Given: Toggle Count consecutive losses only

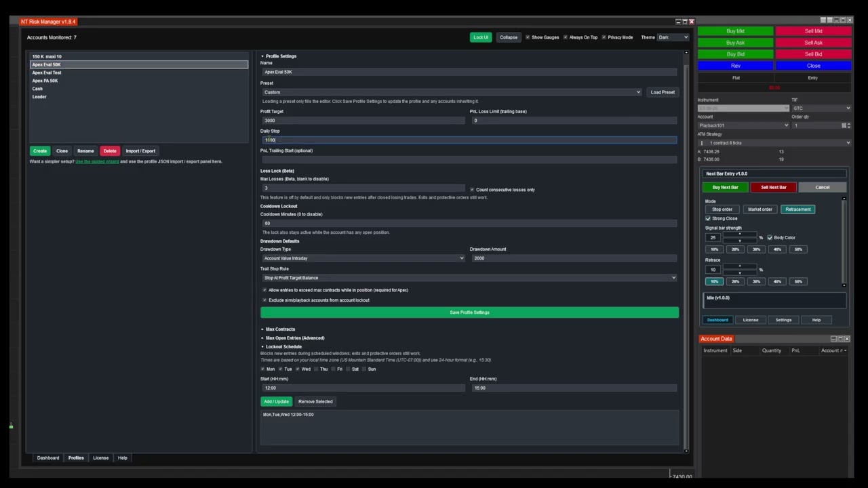Looking at the screenshot, I should point(472,190).
